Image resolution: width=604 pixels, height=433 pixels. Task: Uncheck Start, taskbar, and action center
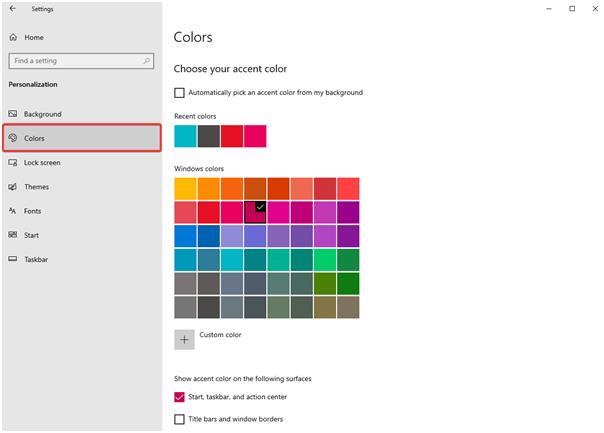[180, 398]
